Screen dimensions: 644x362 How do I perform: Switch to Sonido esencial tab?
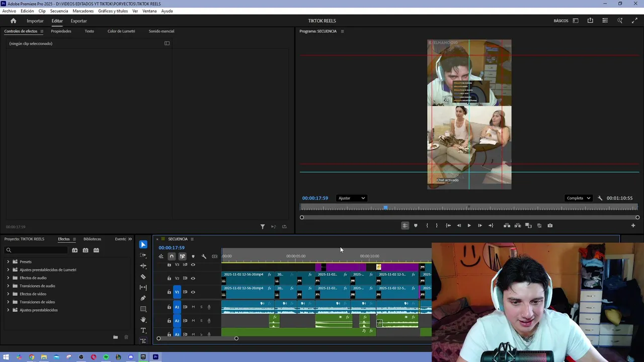point(162,31)
